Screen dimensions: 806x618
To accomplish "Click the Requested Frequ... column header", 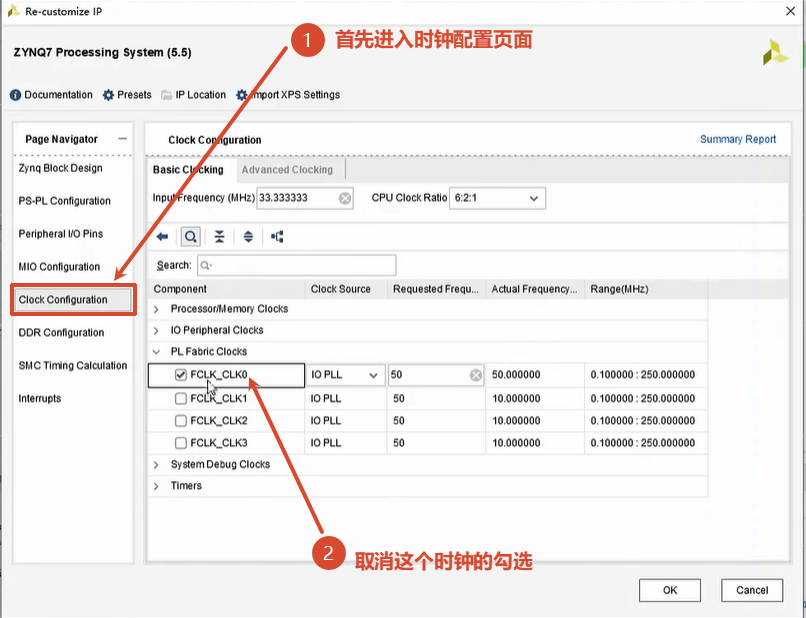I will (x=436, y=289).
